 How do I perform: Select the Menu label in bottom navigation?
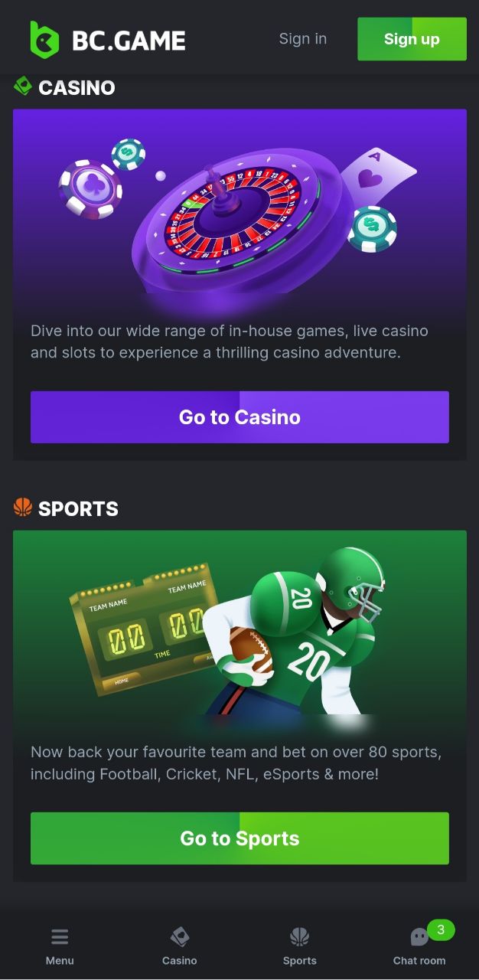[60, 960]
